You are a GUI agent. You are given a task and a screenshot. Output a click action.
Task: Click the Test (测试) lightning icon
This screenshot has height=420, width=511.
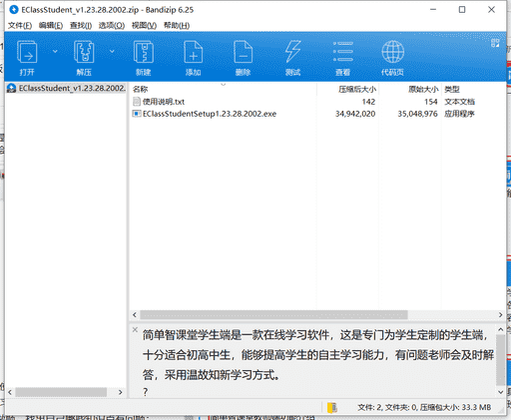pyautogui.click(x=292, y=52)
